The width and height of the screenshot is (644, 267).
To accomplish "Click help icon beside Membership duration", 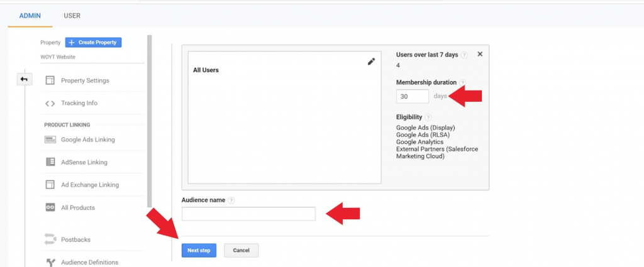I will pos(462,82).
